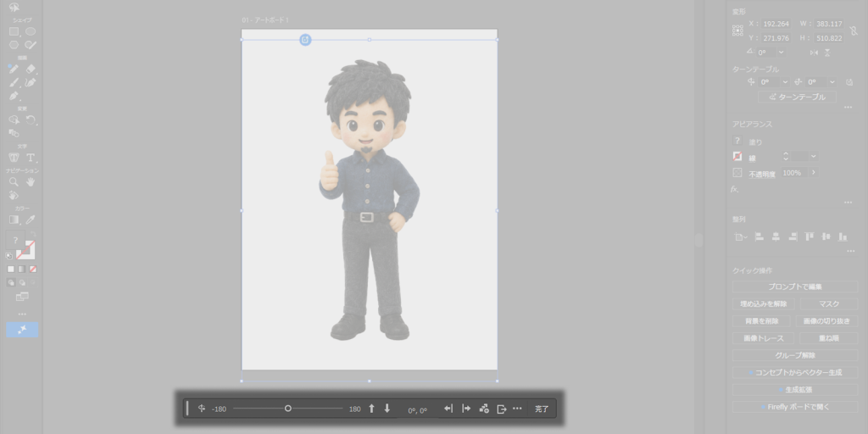The image size is (868, 434).
Task: Align objects to right edge
Action: [793, 237]
